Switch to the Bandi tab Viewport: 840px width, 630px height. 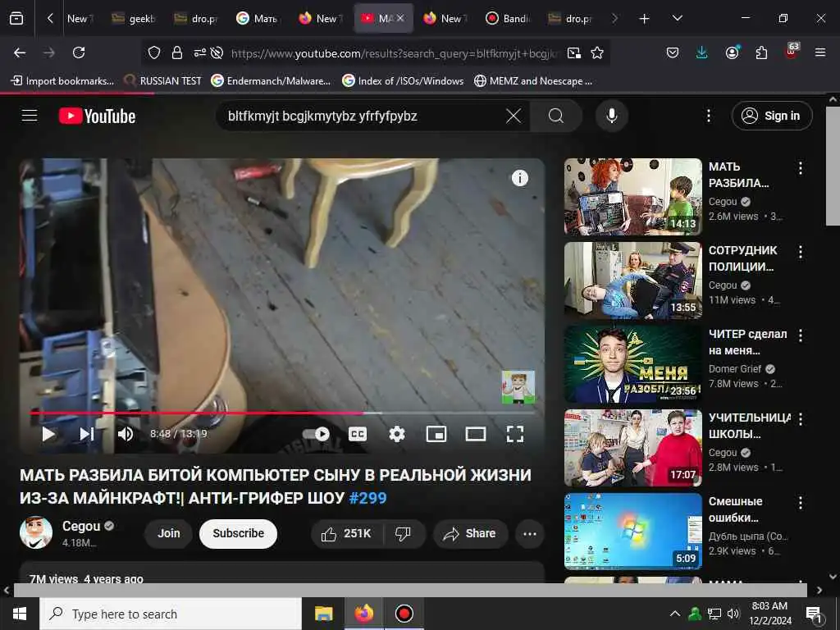click(508, 18)
